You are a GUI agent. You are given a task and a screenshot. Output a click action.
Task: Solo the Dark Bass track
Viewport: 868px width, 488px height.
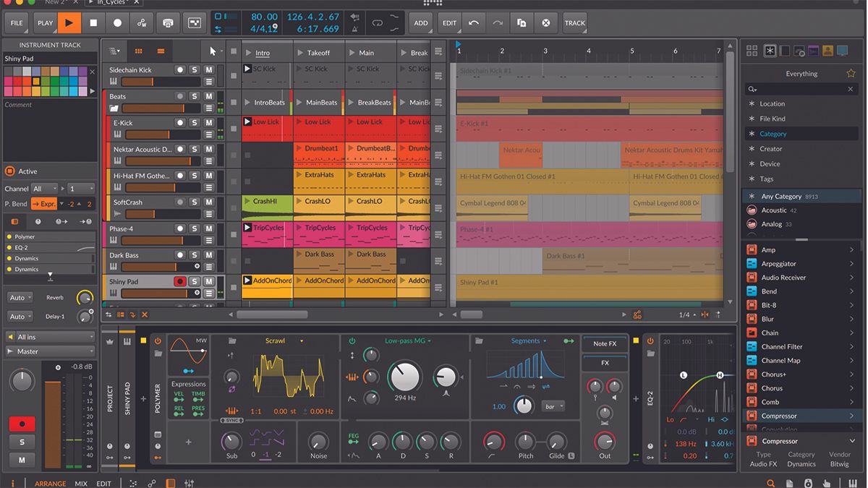coord(195,255)
